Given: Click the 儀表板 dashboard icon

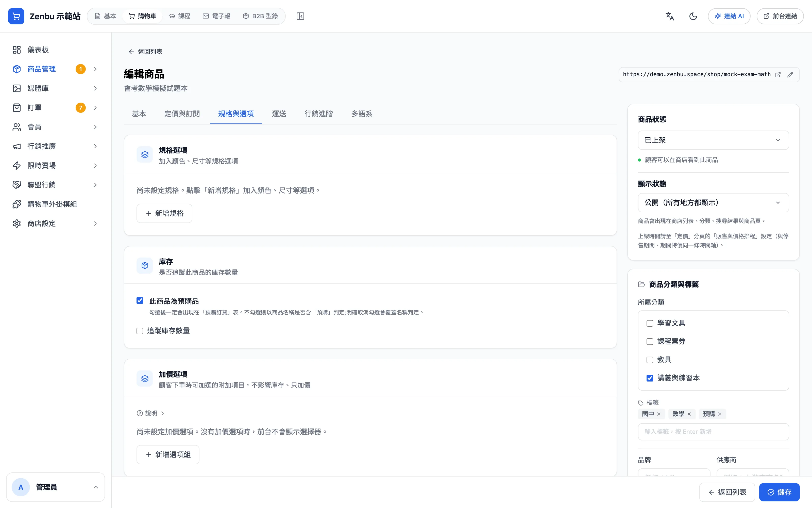Looking at the screenshot, I should click(17, 50).
